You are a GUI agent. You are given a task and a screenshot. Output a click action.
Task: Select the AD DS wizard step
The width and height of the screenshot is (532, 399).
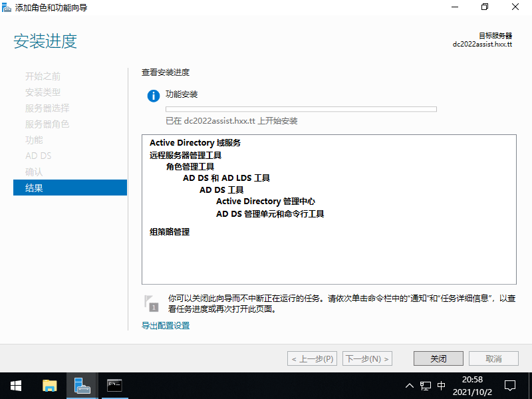click(39, 156)
